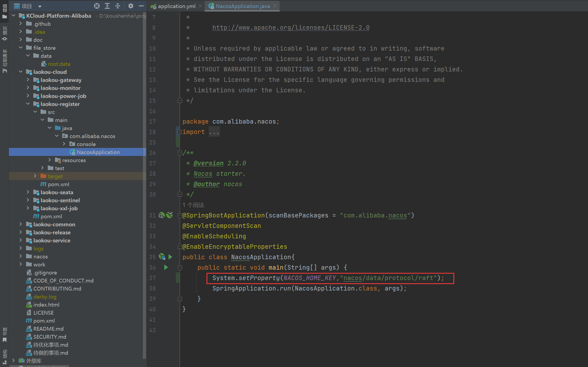The height and width of the screenshot is (367, 588).
Task: Expand the console package
Action: point(64,144)
